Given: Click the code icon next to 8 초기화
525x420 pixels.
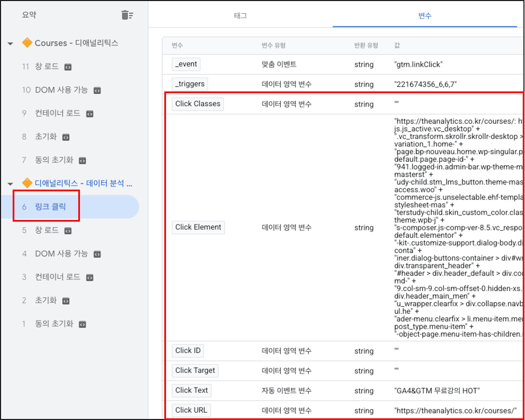Looking at the screenshot, I should point(66,137).
